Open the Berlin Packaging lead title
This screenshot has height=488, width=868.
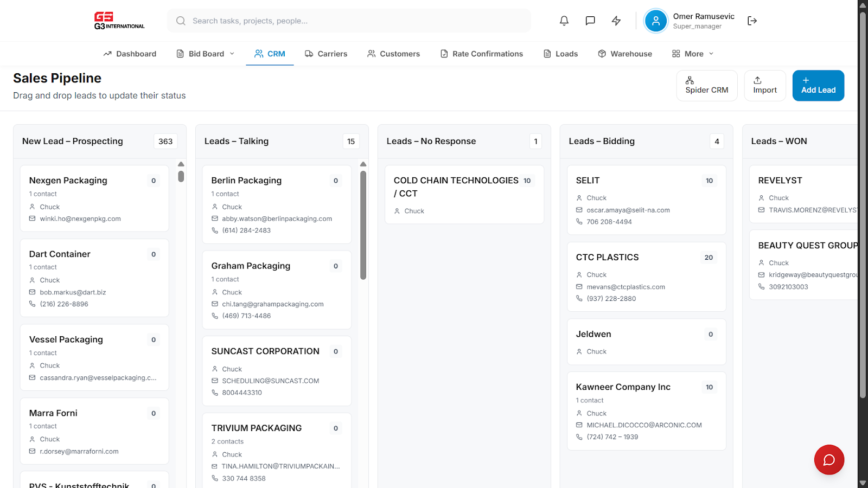(x=246, y=181)
